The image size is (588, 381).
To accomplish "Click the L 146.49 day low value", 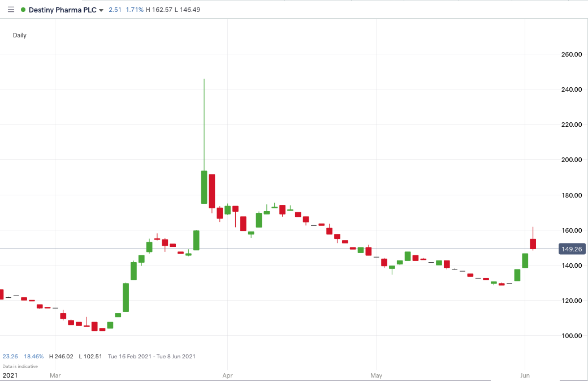I will [188, 10].
